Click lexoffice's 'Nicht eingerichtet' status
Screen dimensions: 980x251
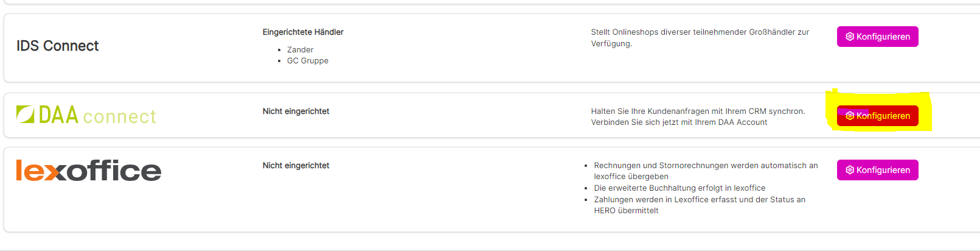click(x=296, y=166)
